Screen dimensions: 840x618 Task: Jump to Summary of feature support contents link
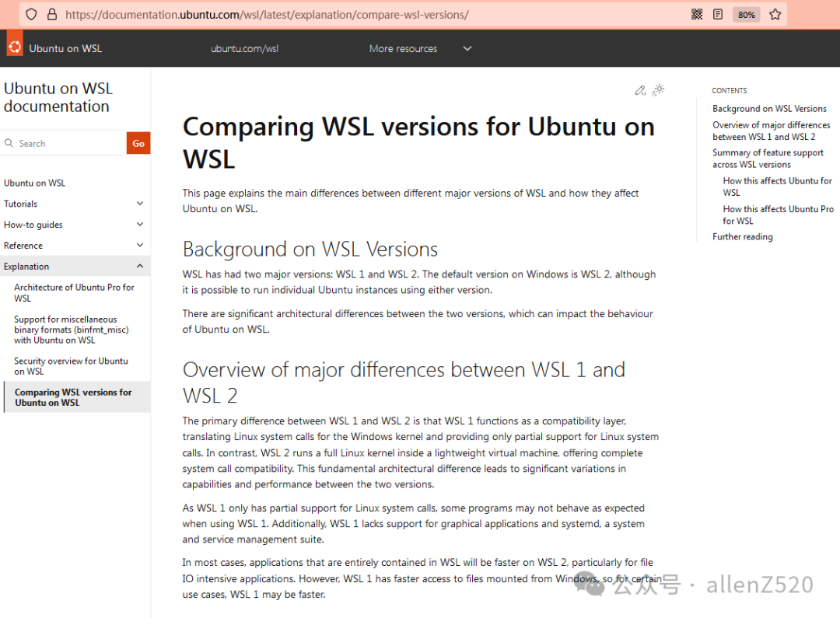pyautogui.click(x=768, y=159)
